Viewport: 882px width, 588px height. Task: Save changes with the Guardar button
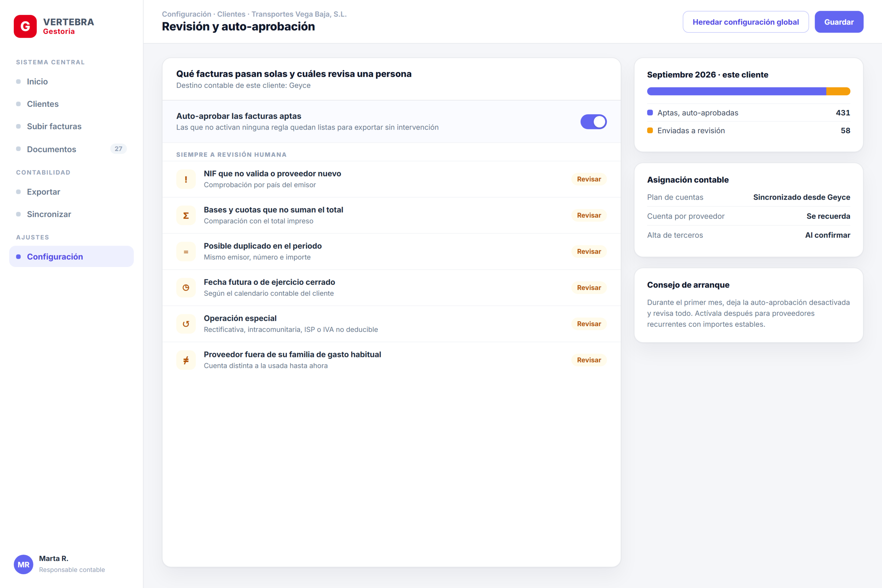point(839,22)
